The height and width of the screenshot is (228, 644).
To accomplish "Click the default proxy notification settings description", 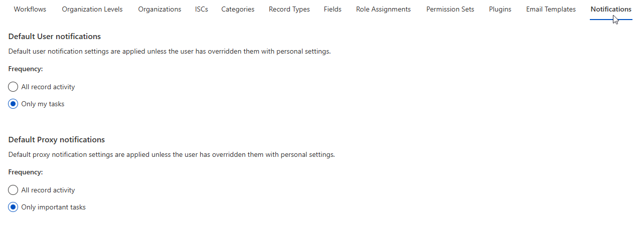I will click(172, 155).
